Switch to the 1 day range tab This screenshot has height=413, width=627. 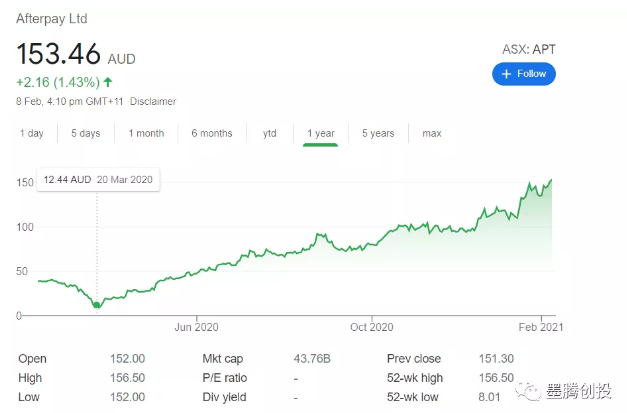[31, 133]
